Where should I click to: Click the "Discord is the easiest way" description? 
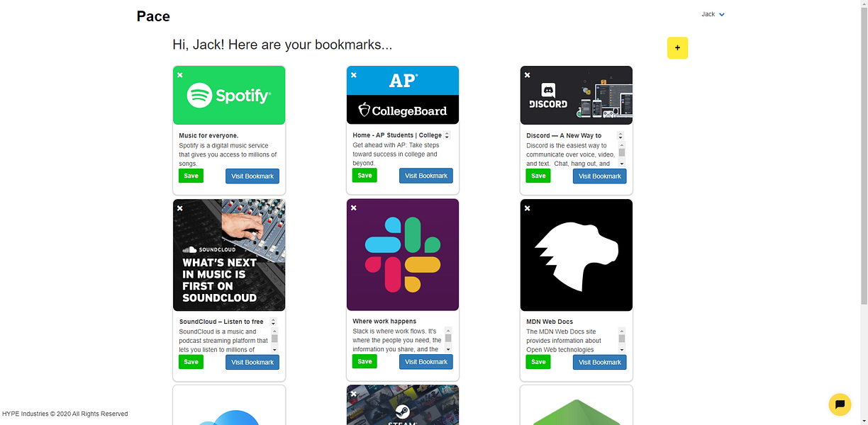click(x=571, y=154)
